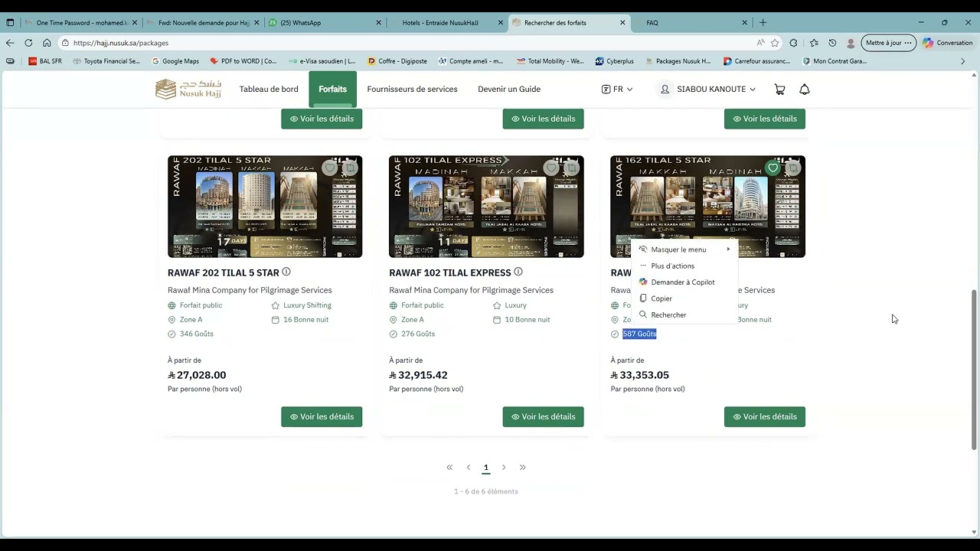Reload the page with the refresh icon
Screen dimensions: 980x551
point(28,43)
